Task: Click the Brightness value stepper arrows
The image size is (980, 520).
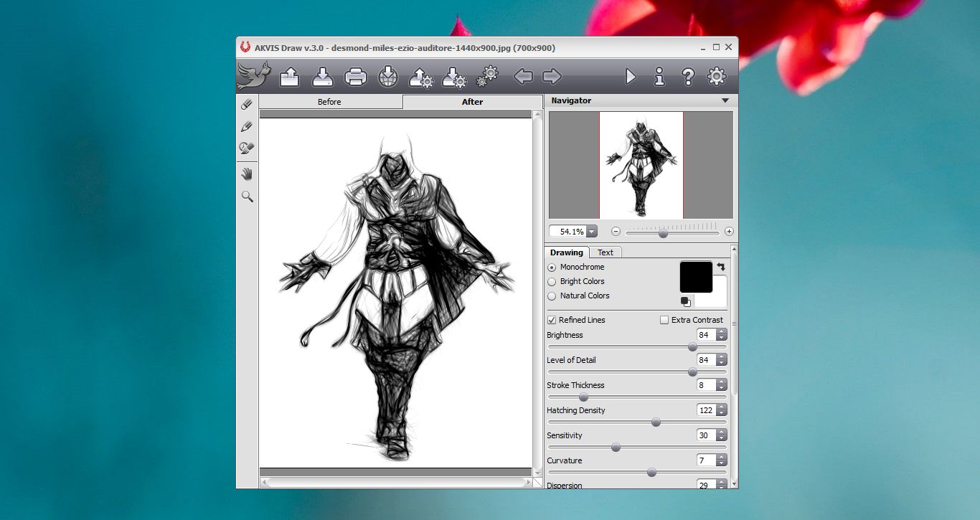Action: pyautogui.click(x=721, y=335)
